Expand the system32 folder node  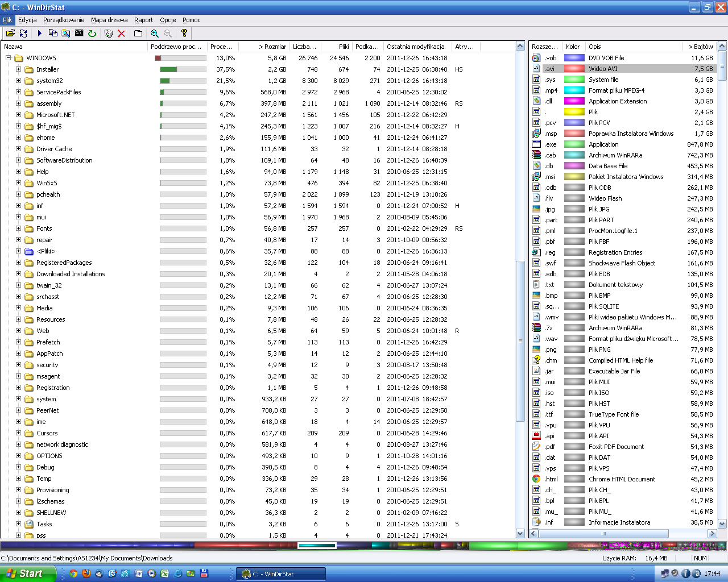pos(19,81)
